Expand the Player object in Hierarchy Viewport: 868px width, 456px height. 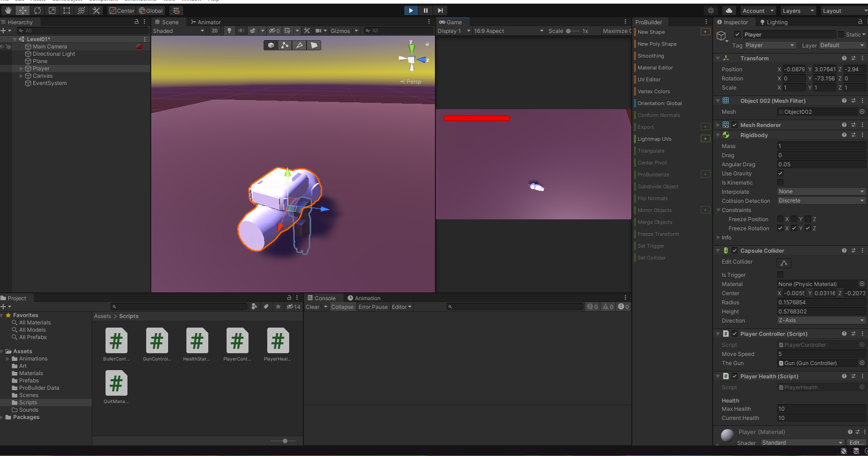pos(21,69)
